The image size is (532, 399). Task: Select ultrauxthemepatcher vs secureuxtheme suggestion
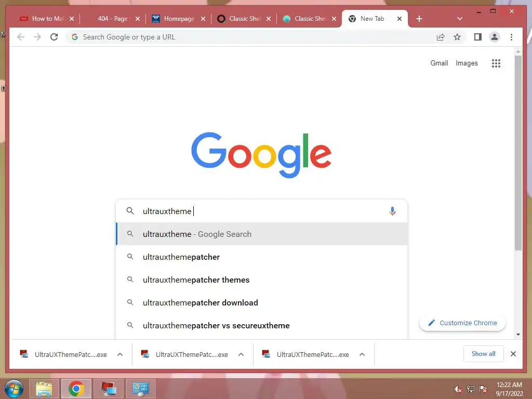pyautogui.click(x=261, y=325)
